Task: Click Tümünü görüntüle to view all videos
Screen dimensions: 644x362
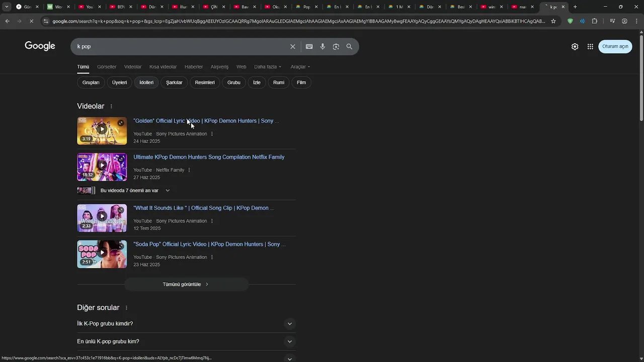Action: click(x=186, y=284)
